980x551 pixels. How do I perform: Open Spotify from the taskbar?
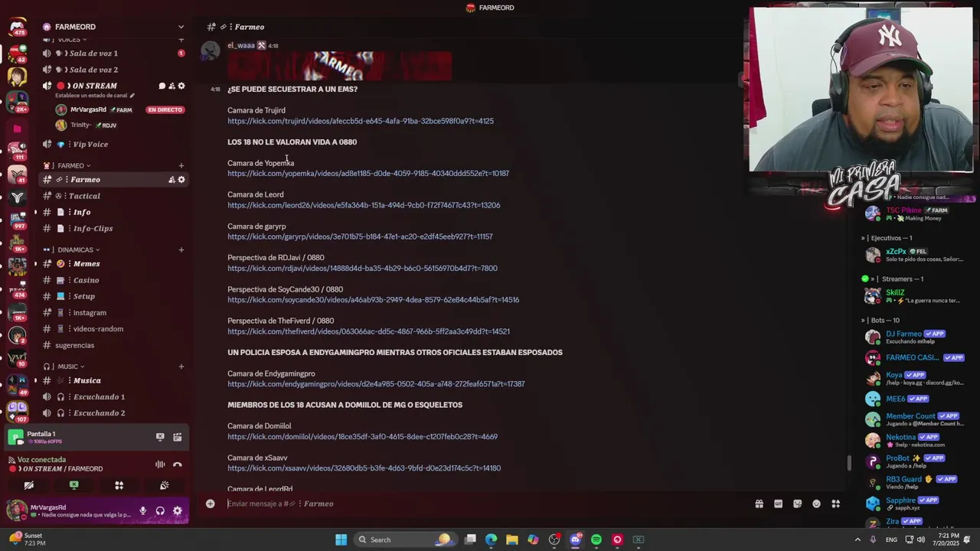[x=596, y=540]
